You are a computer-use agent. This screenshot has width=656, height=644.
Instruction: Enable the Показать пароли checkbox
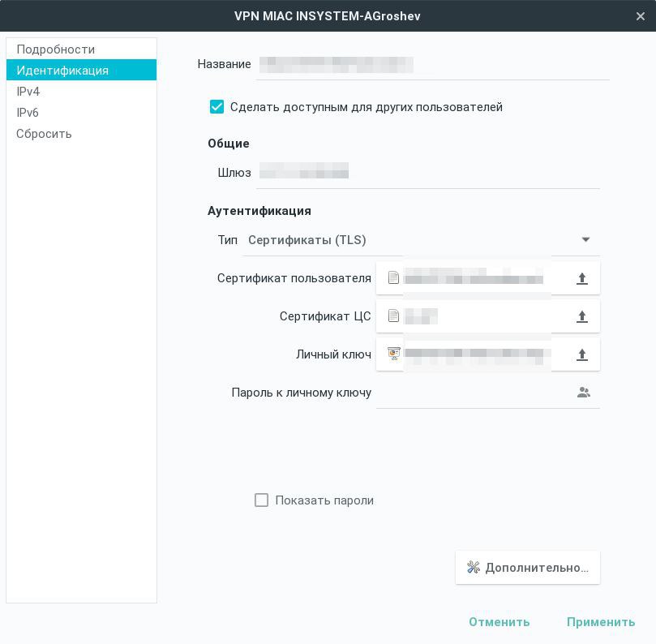[x=261, y=500]
